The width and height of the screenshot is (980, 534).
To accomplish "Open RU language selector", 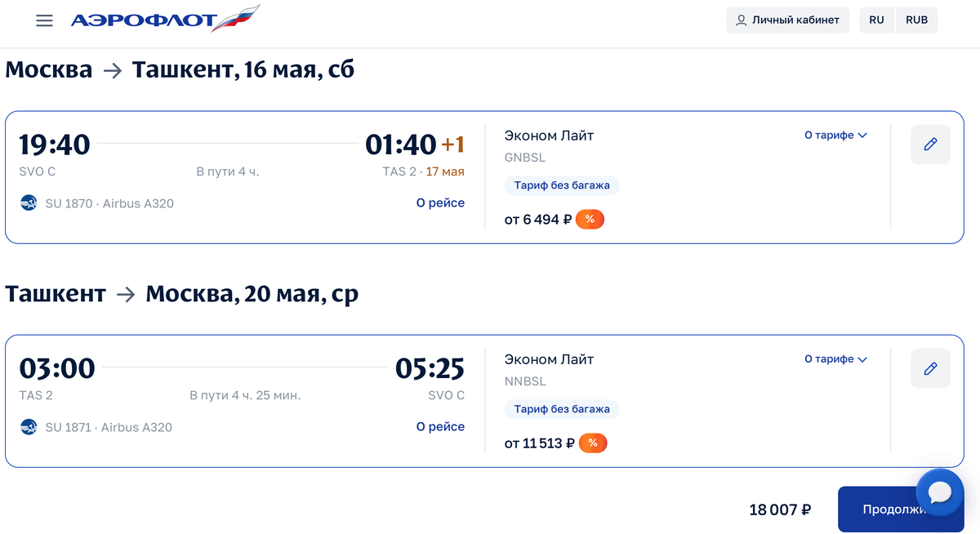I will 876,20.
